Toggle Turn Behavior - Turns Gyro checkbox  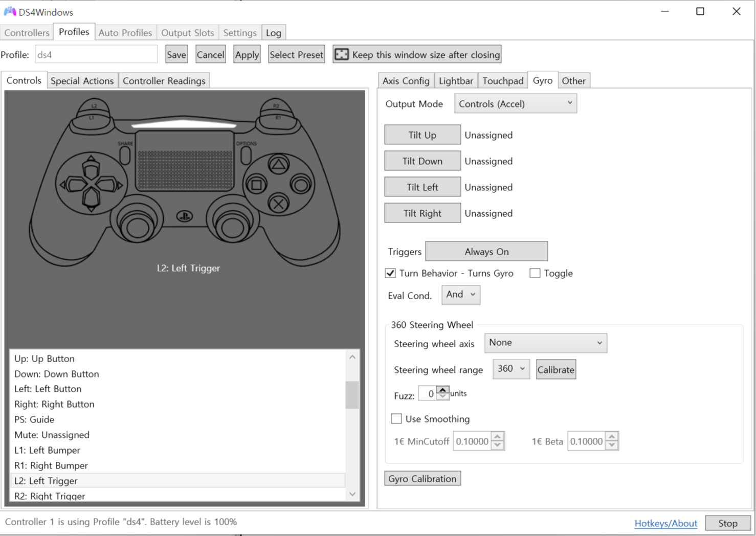tap(390, 273)
